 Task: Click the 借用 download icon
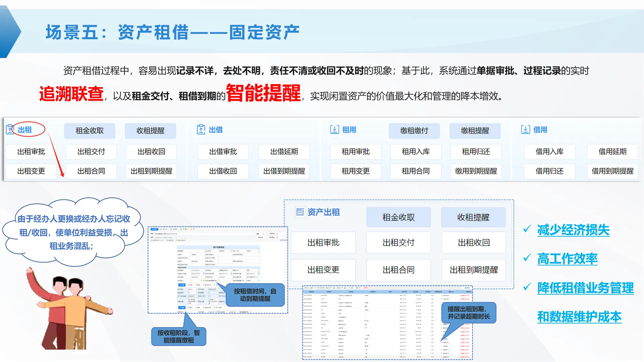coord(525,129)
